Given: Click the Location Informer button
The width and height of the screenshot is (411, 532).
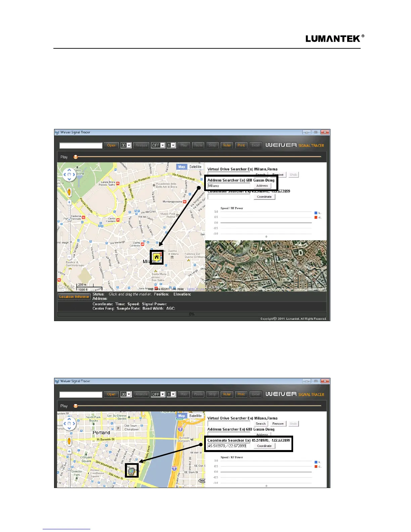Looking at the screenshot, I should click(x=74, y=297).
